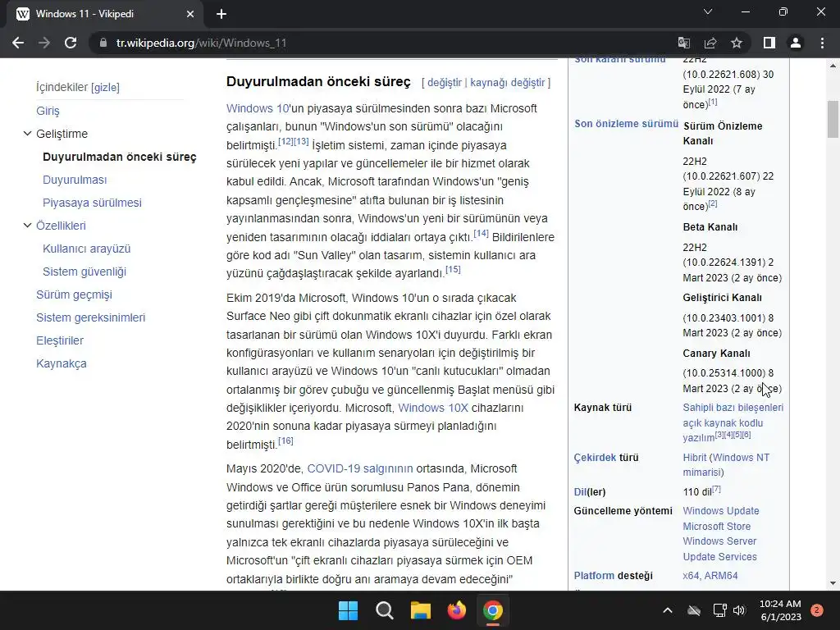Open citation reference 16
The image size is (840, 630).
285,441
